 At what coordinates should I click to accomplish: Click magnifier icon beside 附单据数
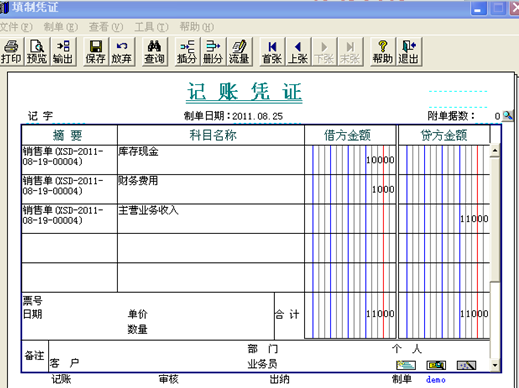tap(508, 116)
